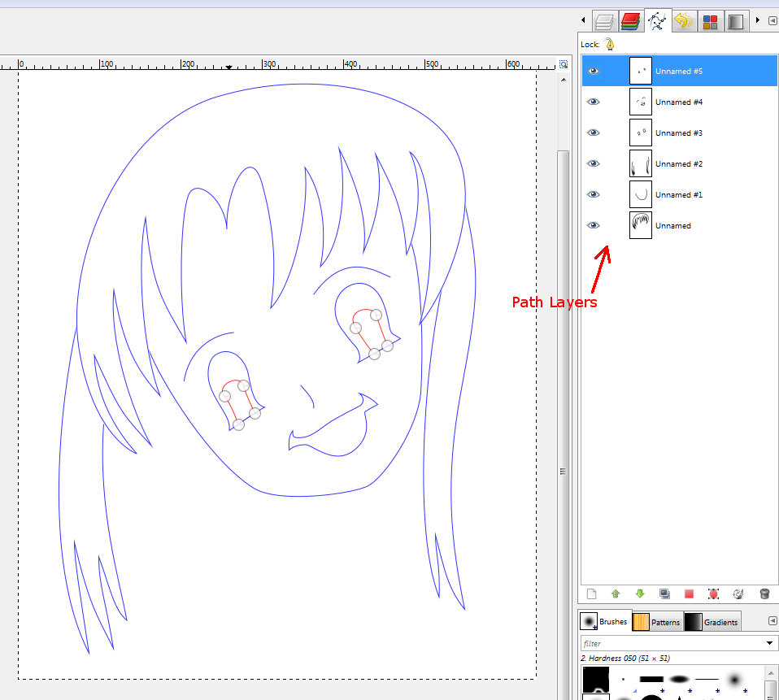Select the large black brush thumbnail

596,678
